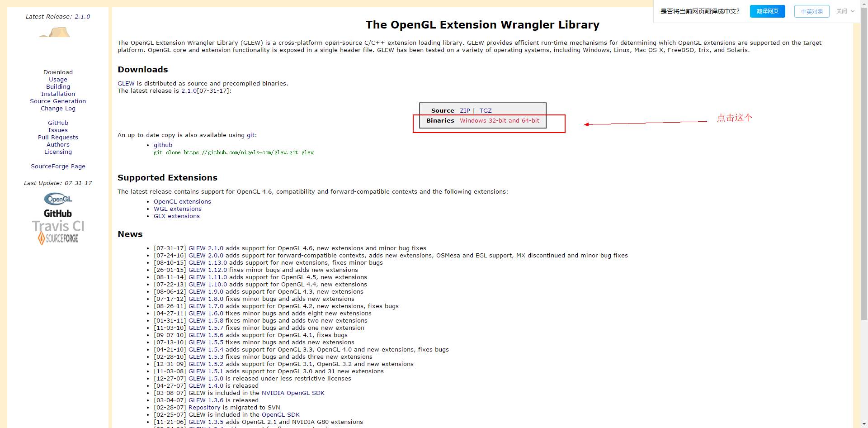
Task: Go to the Building page
Action: tap(58, 87)
